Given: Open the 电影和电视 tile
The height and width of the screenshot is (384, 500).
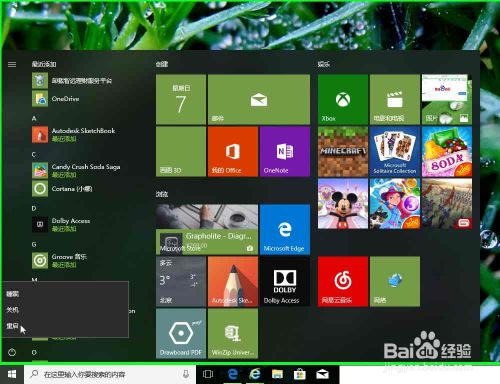Looking at the screenshot, I should click(395, 99).
